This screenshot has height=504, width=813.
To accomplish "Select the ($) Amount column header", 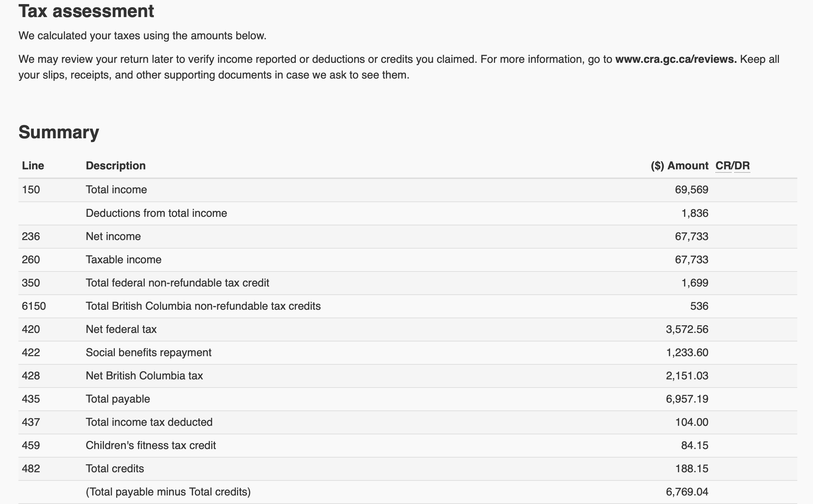I will pos(679,166).
